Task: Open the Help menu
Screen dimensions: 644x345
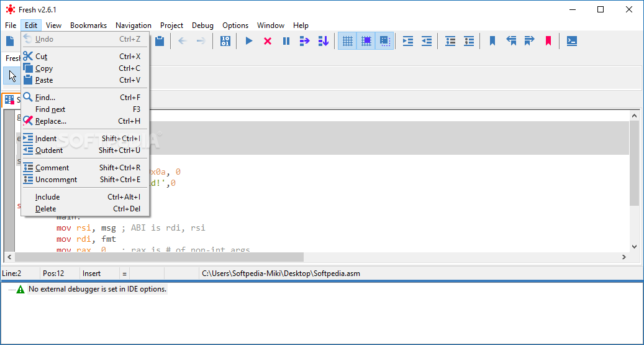Action: point(301,25)
